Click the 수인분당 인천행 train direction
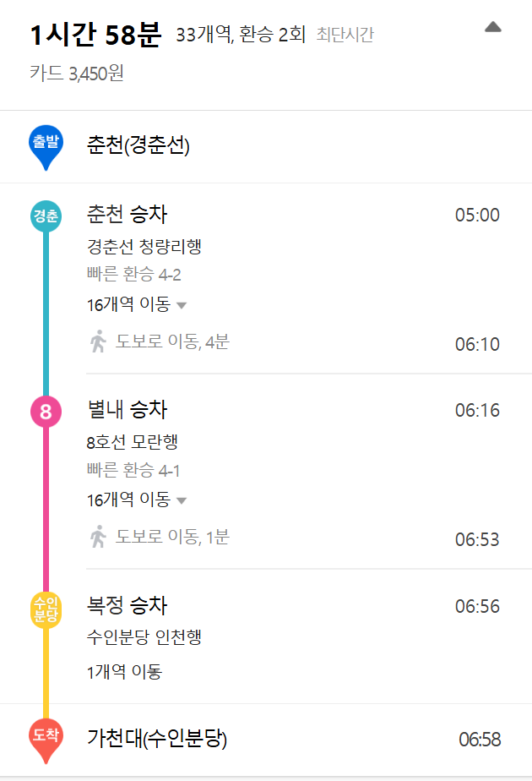The width and height of the screenshot is (532, 781). [144, 637]
